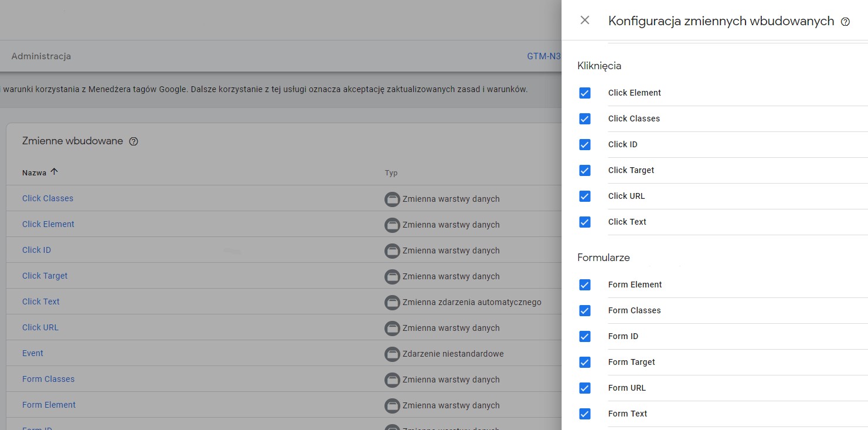868x430 pixels.
Task: Open the Click ID variable link
Action: click(x=36, y=250)
